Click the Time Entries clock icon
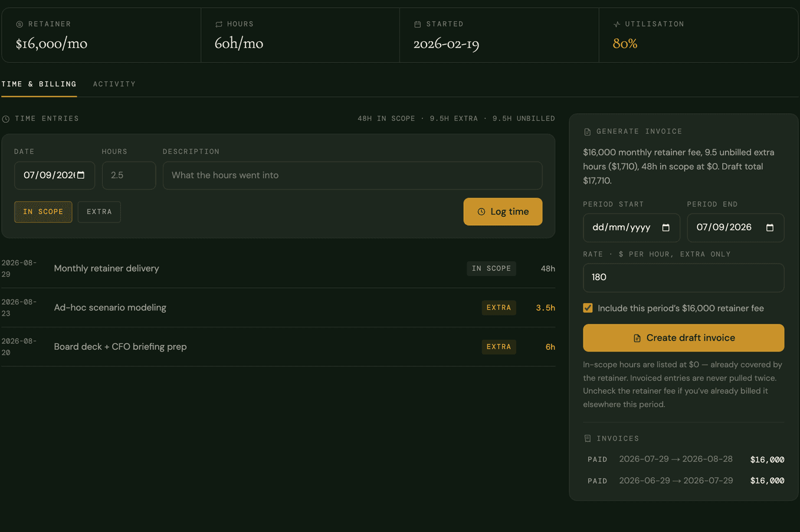The width and height of the screenshot is (800, 532). [6, 119]
